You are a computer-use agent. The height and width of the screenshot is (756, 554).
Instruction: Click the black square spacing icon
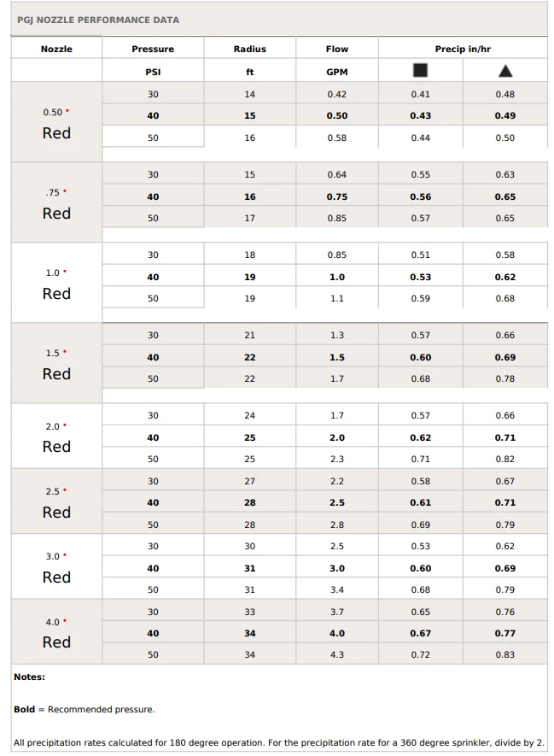click(420, 70)
